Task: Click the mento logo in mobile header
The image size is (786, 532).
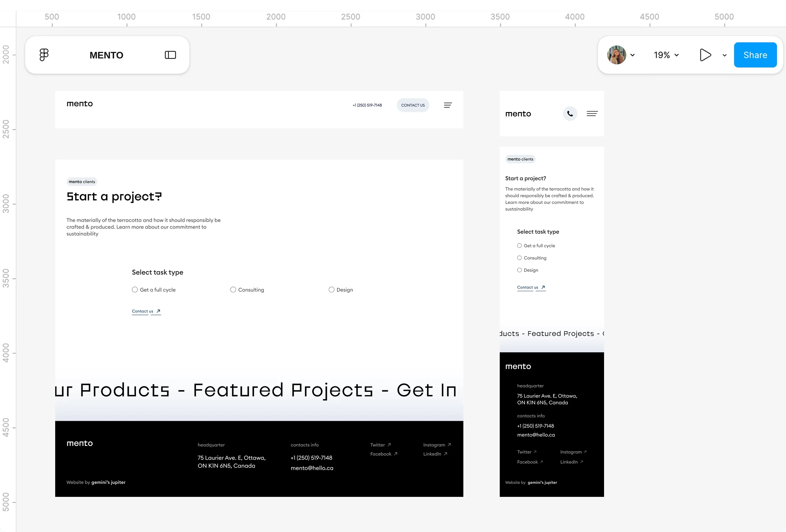Action: pos(518,114)
